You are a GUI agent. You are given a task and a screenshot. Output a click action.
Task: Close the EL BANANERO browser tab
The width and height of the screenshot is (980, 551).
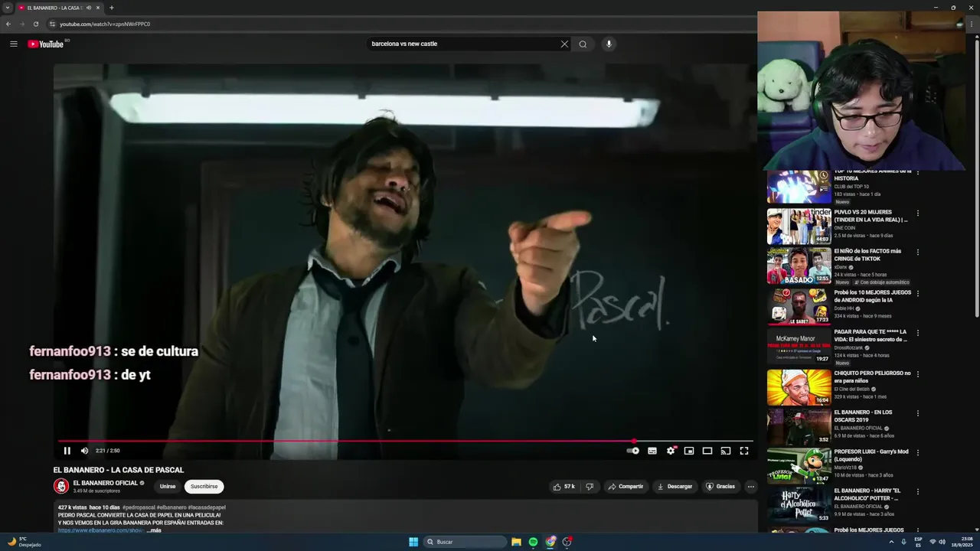[98, 8]
